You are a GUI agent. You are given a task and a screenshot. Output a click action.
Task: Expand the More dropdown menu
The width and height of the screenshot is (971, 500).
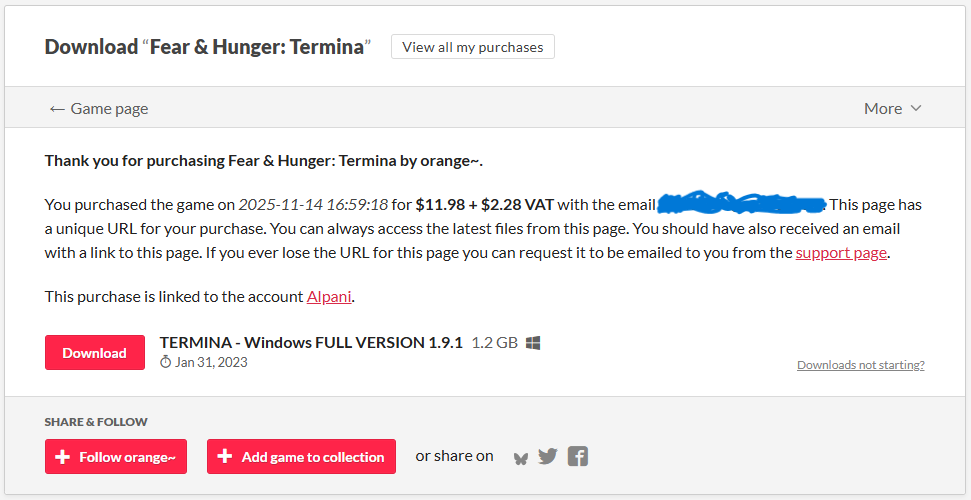892,108
